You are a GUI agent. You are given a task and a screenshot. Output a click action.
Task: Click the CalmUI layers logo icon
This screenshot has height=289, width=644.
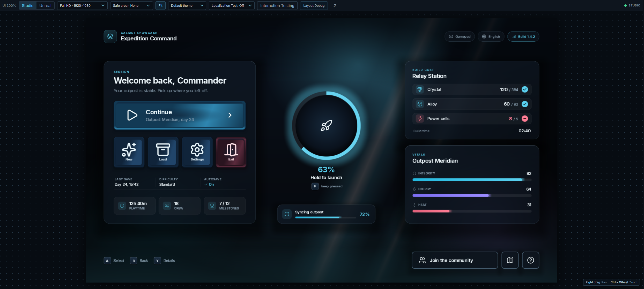(110, 36)
